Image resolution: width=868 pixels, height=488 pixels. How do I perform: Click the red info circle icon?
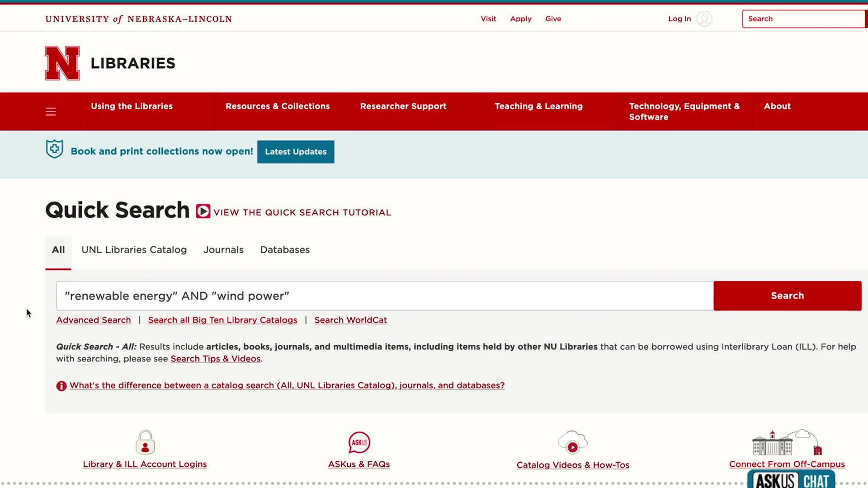61,386
